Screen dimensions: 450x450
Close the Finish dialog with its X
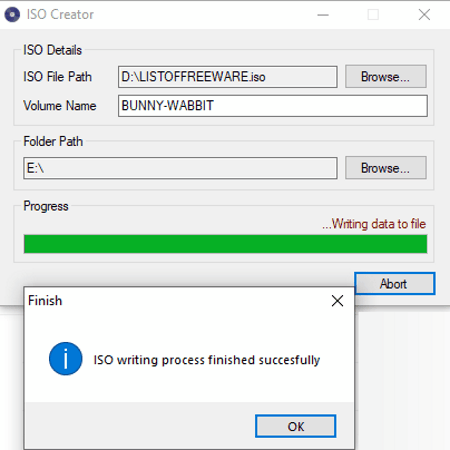[337, 301]
